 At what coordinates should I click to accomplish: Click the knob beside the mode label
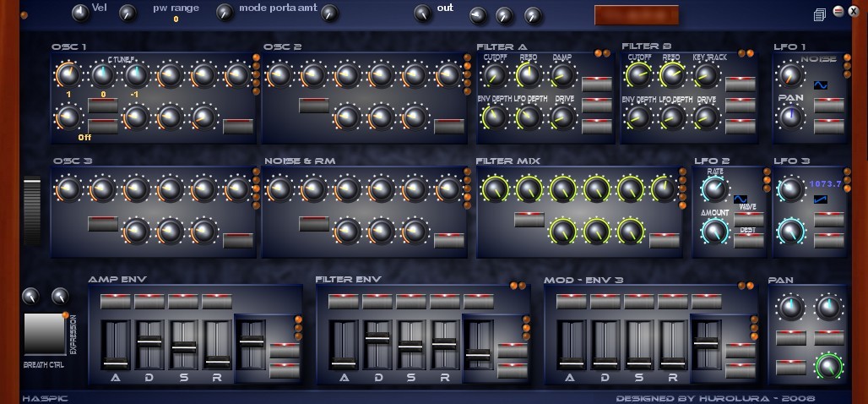[x=225, y=12]
